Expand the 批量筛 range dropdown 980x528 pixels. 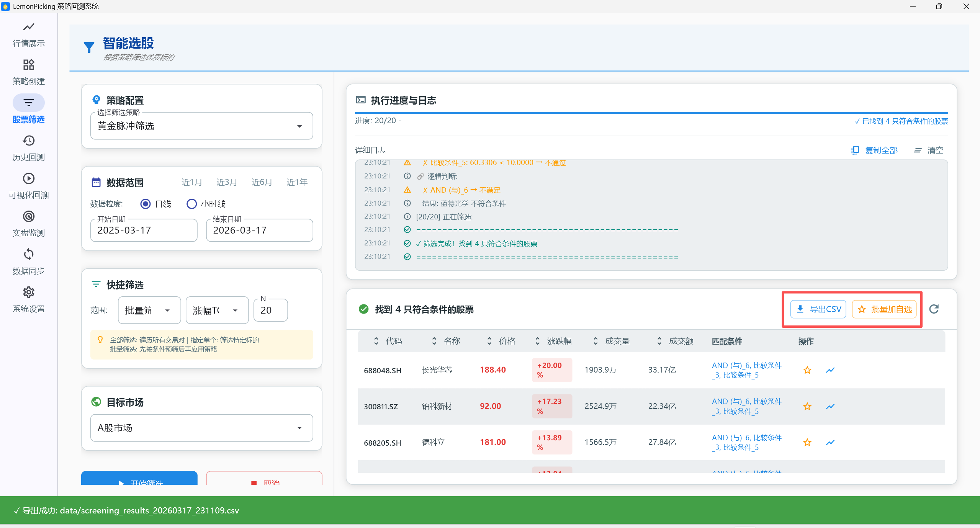click(149, 310)
